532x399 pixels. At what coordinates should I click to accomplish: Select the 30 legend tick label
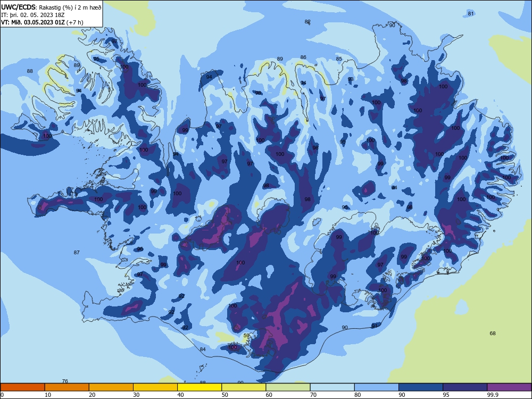tap(136, 395)
